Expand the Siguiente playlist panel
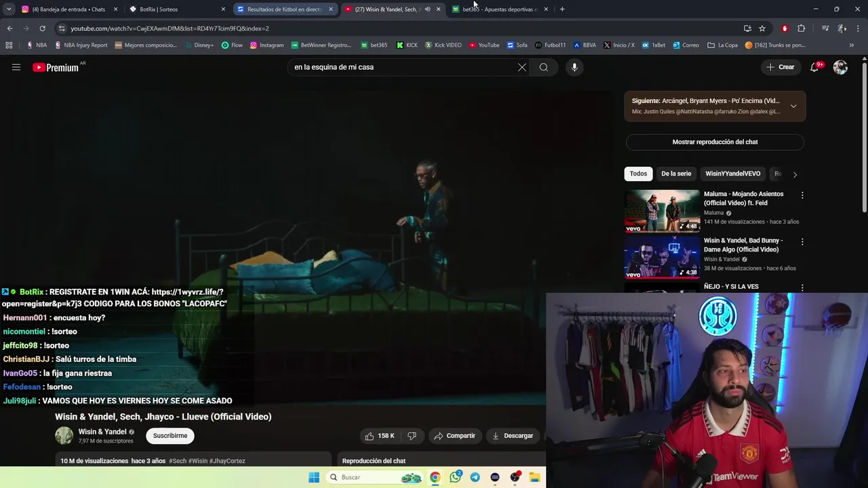 click(x=793, y=106)
